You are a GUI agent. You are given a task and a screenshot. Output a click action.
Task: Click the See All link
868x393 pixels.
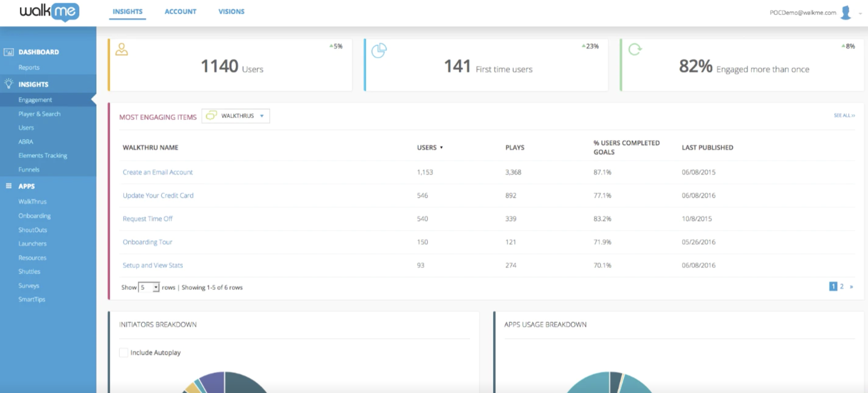(x=844, y=115)
